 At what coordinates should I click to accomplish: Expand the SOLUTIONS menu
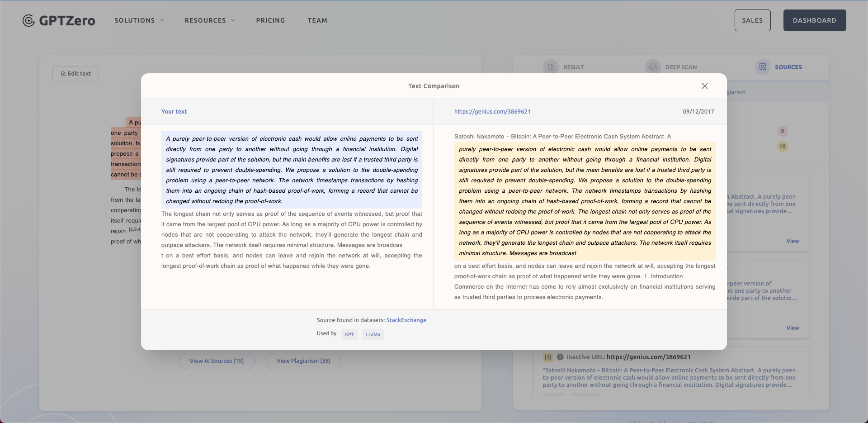tap(139, 20)
